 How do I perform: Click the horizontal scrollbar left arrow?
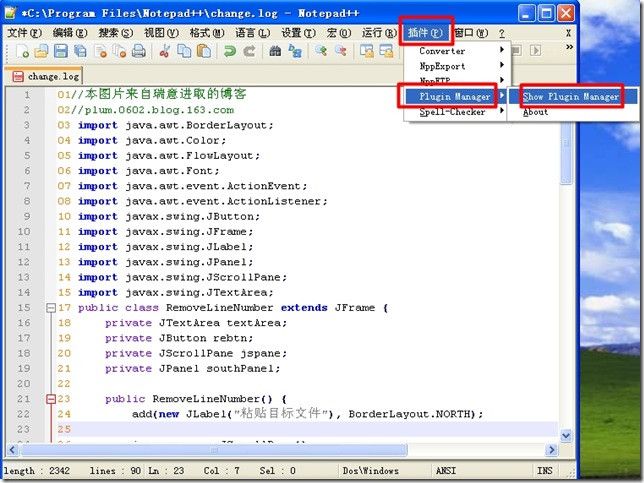click(12, 450)
